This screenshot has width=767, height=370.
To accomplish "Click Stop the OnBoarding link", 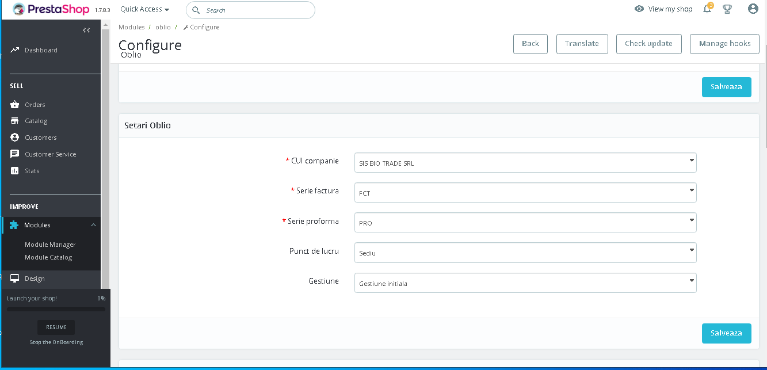I will click(x=56, y=342).
